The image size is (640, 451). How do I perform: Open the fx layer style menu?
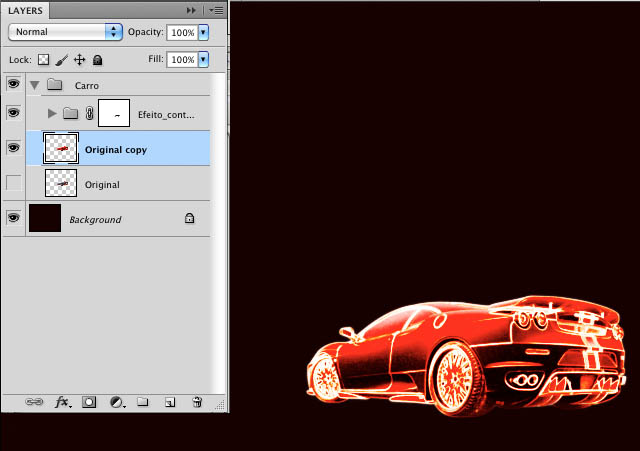click(x=62, y=401)
